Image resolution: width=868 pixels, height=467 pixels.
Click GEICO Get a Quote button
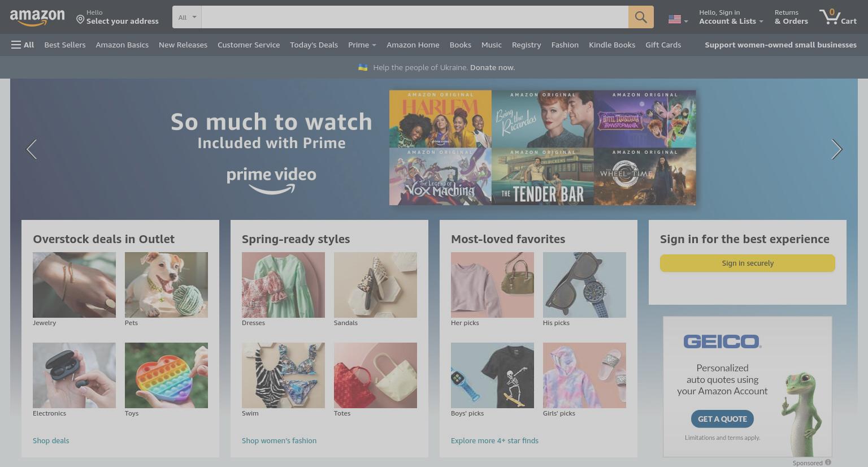pos(722,419)
